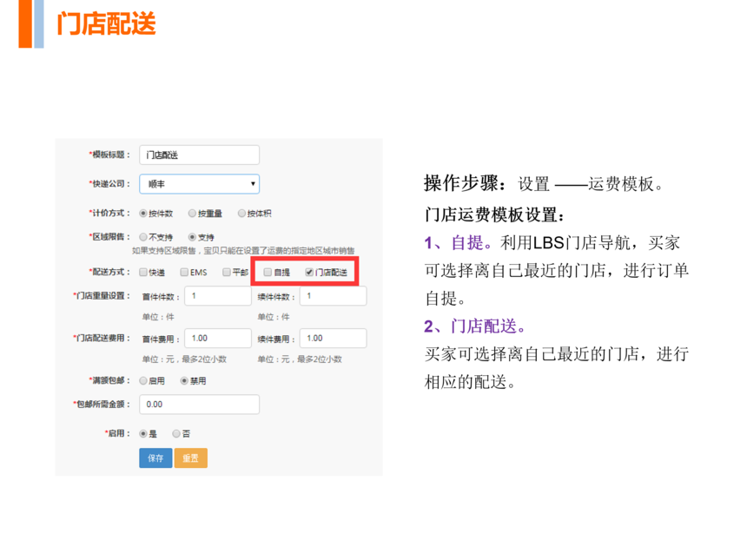The height and width of the screenshot is (560, 747).
Task: Select 启用 for 满额包邮
Action: [x=143, y=380]
